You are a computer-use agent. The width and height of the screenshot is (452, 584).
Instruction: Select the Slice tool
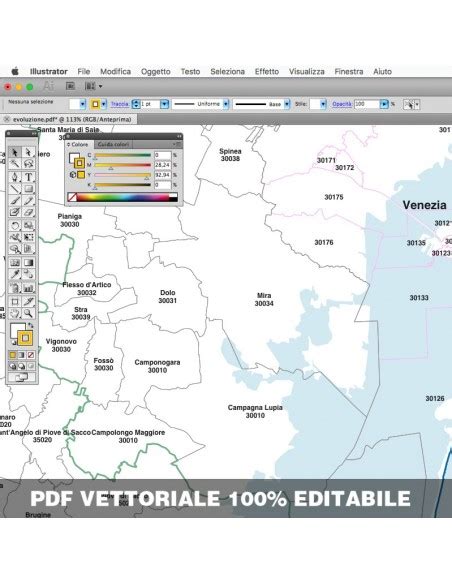point(28,301)
